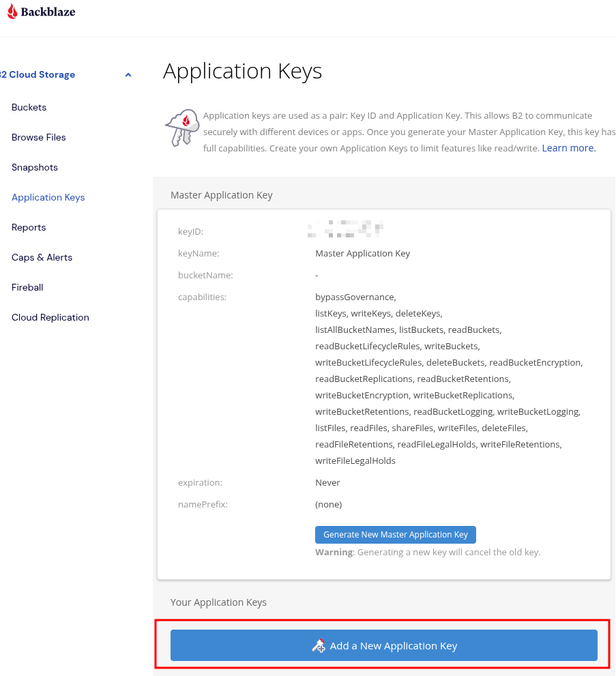Navigate to Caps & Alerts
Viewport: 616px width, 676px height.
(42, 258)
